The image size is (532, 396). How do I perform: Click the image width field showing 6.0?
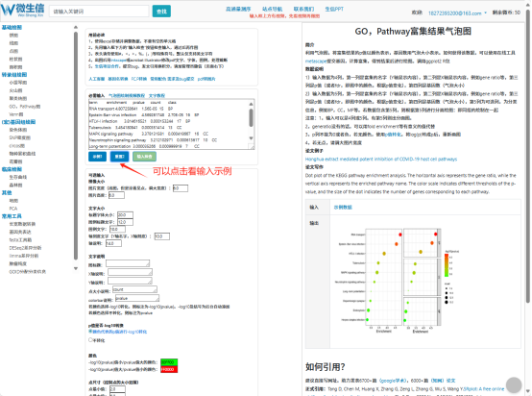tap(181, 188)
